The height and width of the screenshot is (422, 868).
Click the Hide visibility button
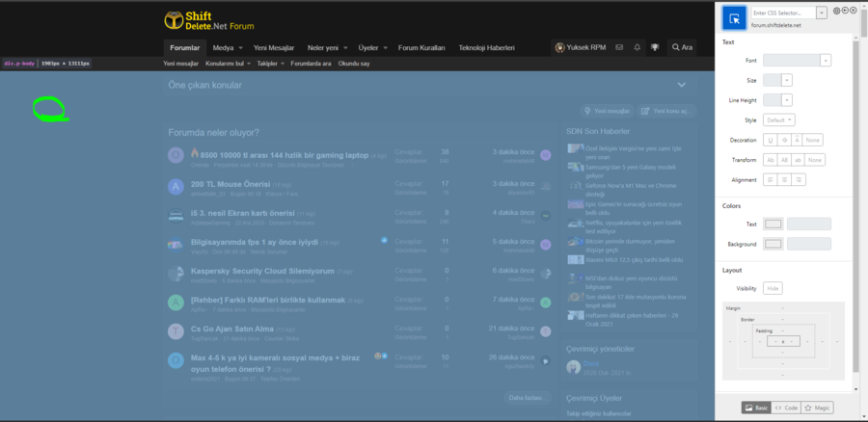click(x=773, y=288)
